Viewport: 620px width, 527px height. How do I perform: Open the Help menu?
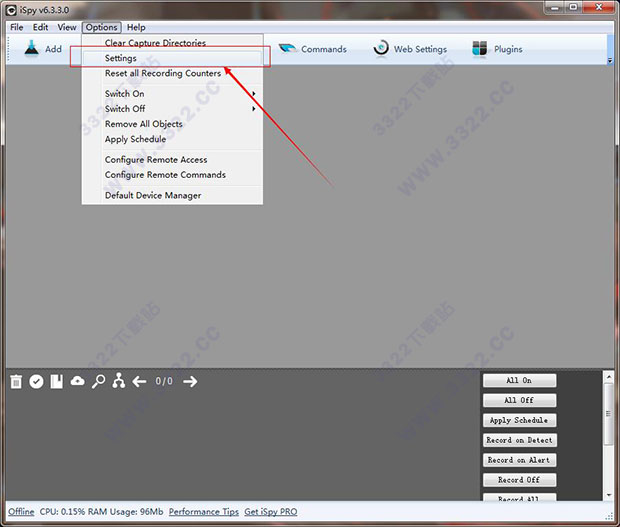click(x=136, y=27)
